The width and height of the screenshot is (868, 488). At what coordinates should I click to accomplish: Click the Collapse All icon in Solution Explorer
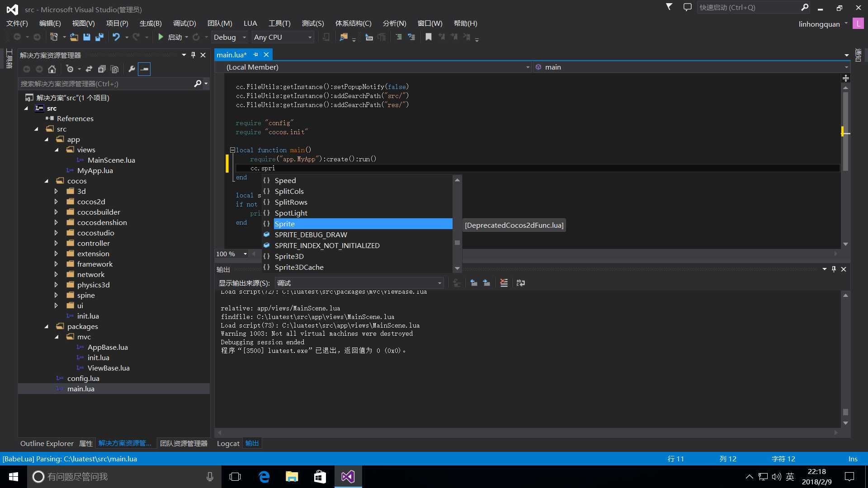(102, 69)
